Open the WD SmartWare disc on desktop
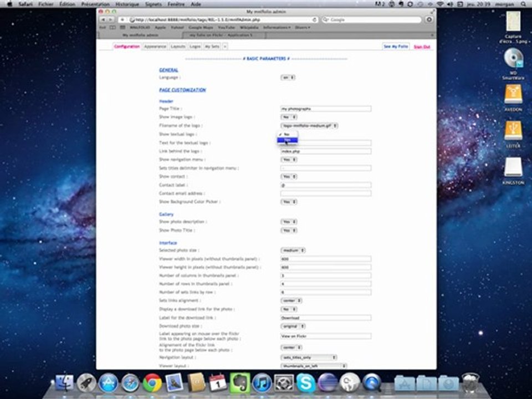The height and width of the screenshot is (399, 532). (x=513, y=63)
